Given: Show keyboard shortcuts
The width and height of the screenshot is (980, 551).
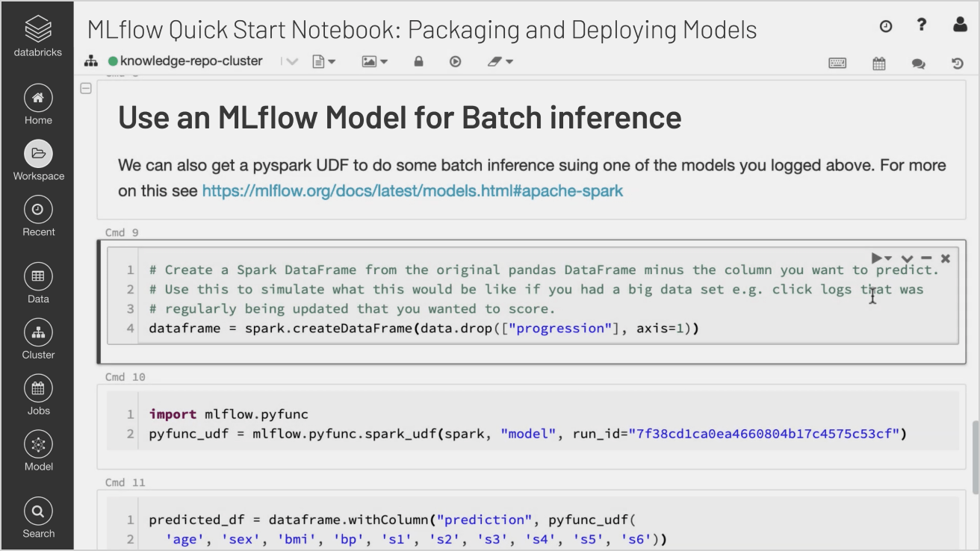Looking at the screenshot, I should 837,63.
